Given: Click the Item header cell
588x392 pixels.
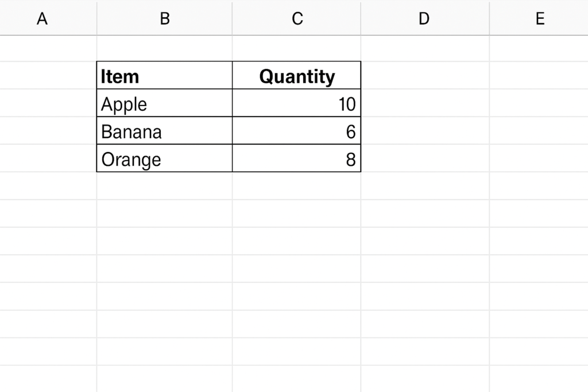Looking at the screenshot, I should tap(164, 75).
